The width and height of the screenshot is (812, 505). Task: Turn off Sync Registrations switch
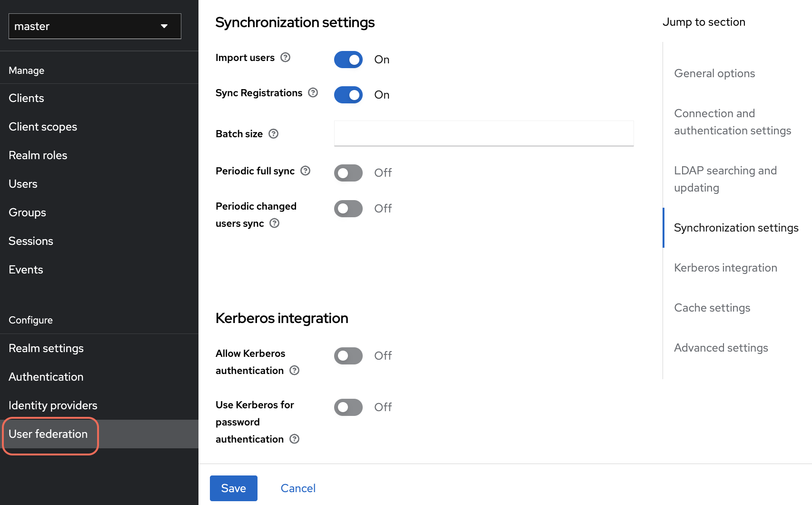348,95
